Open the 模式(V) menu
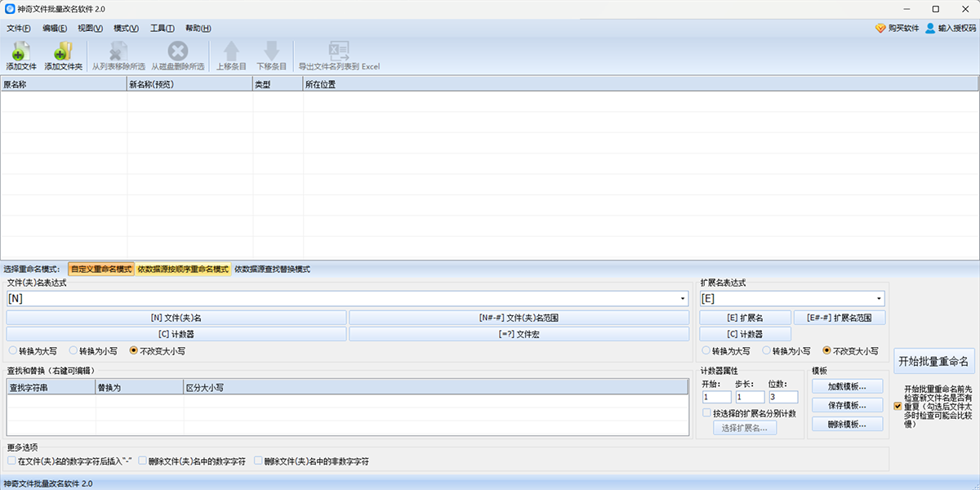The image size is (980, 490). (x=126, y=28)
